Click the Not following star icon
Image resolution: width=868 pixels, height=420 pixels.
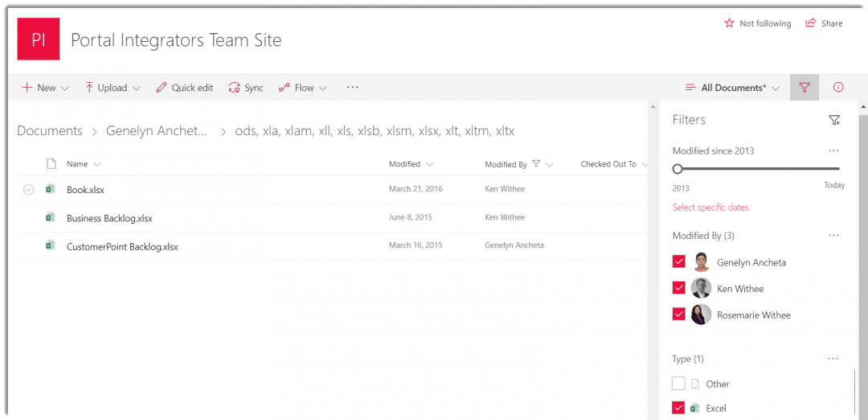tap(729, 23)
